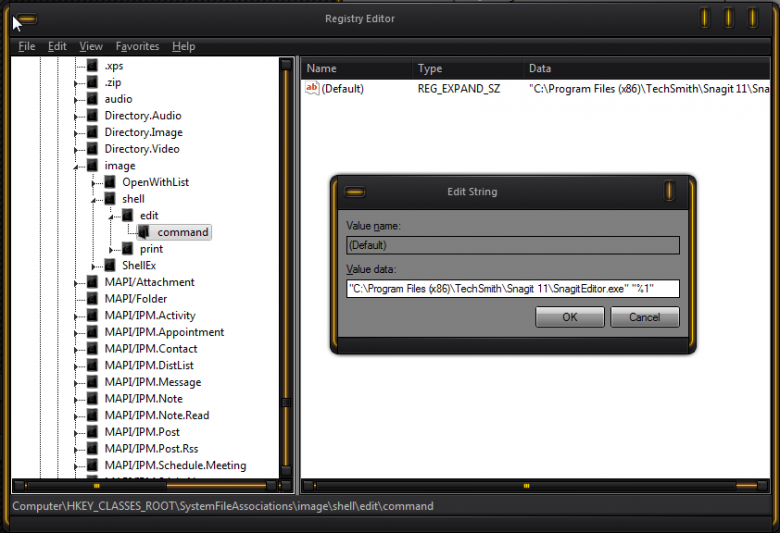This screenshot has width=780, height=533.
Task: Click the print key folder icon
Action: [128, 249]
